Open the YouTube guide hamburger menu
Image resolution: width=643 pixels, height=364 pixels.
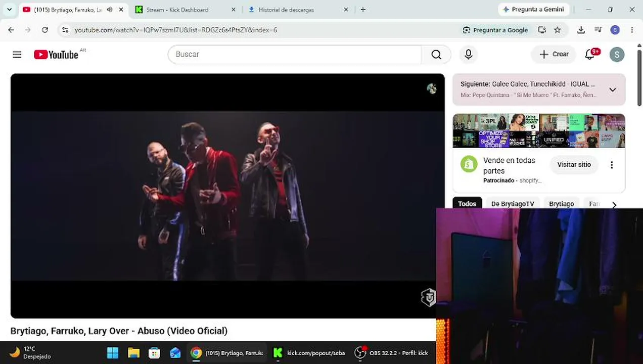(x=17, y=55)
